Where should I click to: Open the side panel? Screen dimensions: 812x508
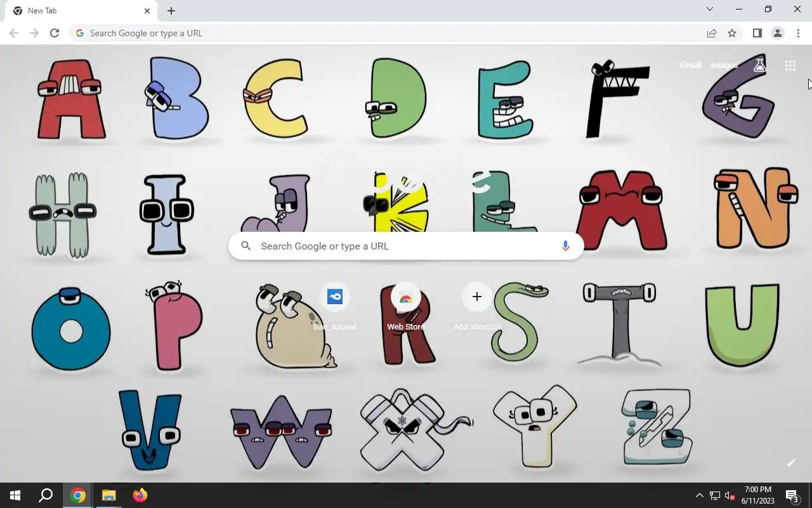point(757,33)
